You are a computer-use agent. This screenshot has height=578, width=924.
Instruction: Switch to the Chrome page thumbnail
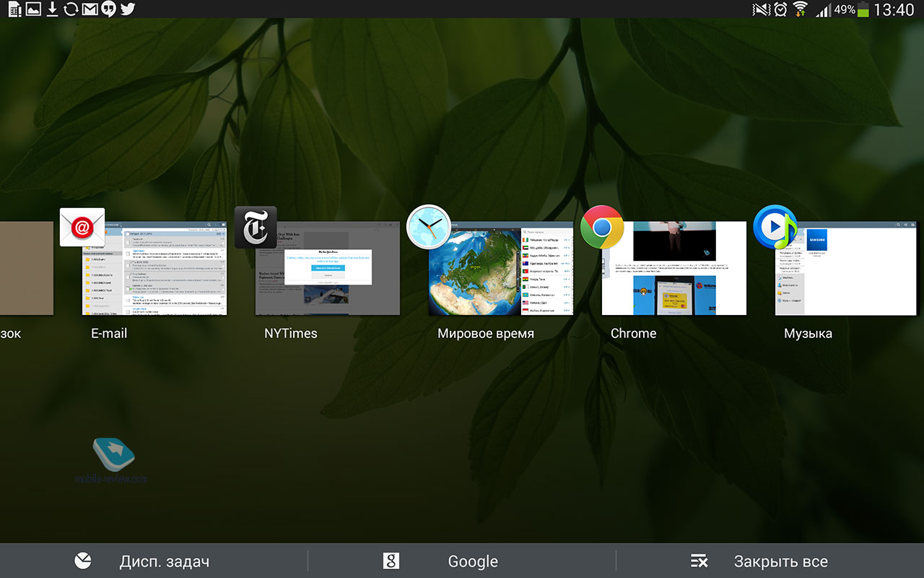tap(674, 268)
